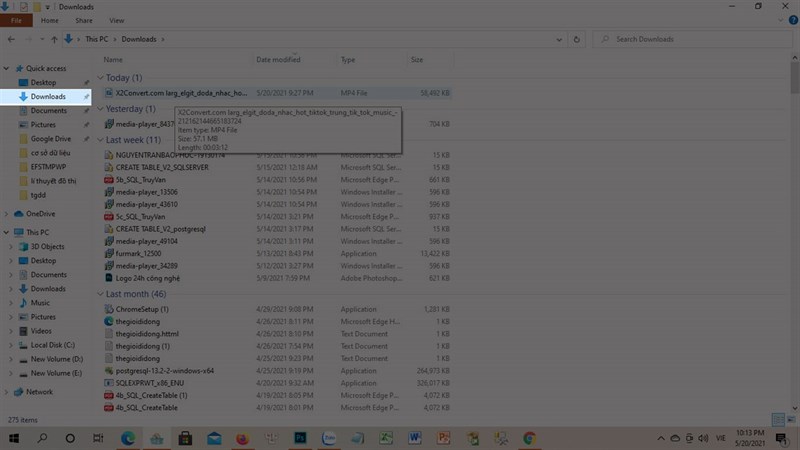
Task: Select Local Disk (C:) in navigation pane
Action: click(52, 345)
